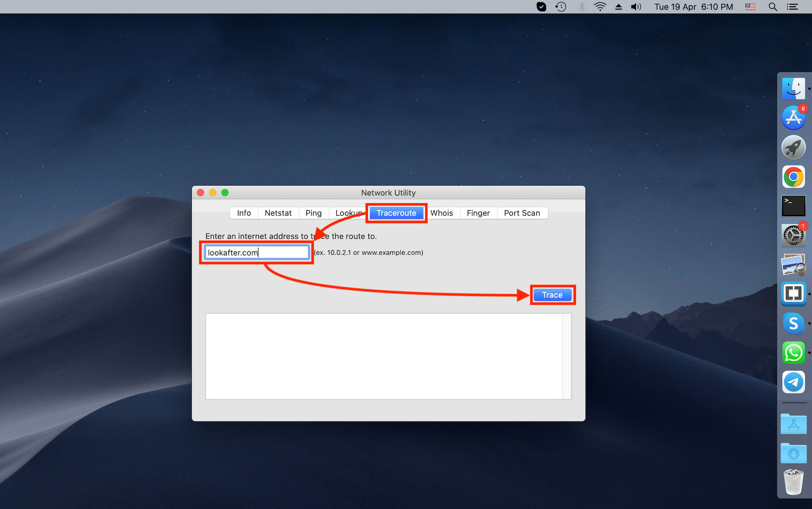Open Spotlight search magnifier
This screenshot has width=812, height=509.
click(773, 7)
